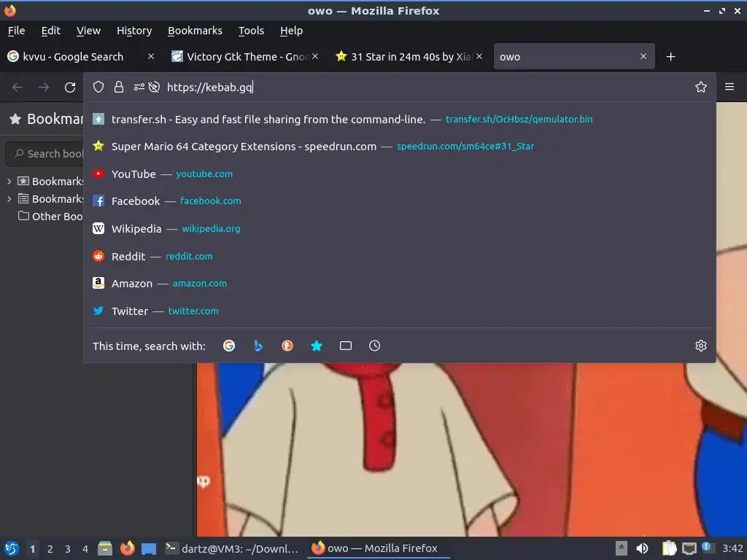
Task: Choose the Facebook suggestion
Action: (400, 201)
